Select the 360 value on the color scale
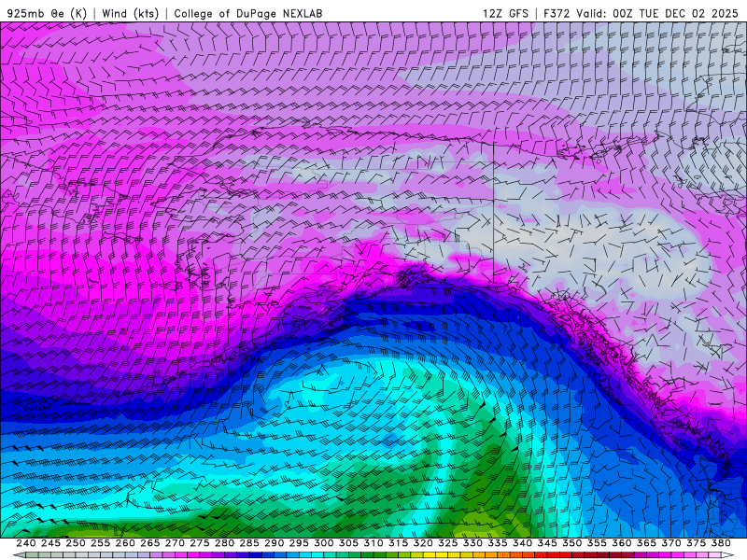 [x=621, y=543]
